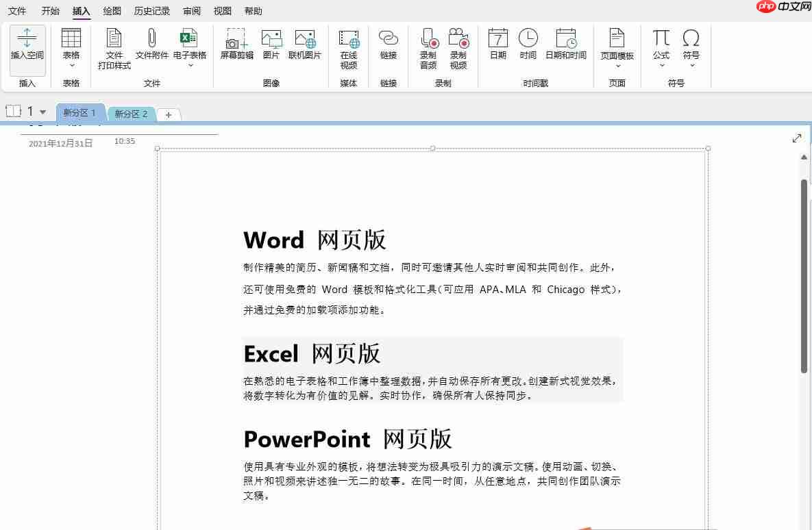Click the Link chain icon

pos(389,38)
